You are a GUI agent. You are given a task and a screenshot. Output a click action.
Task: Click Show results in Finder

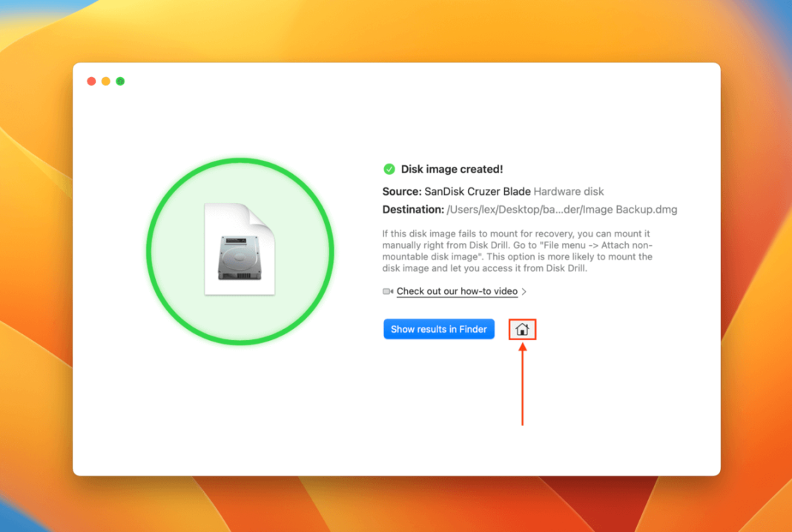(x=438, y=328)
